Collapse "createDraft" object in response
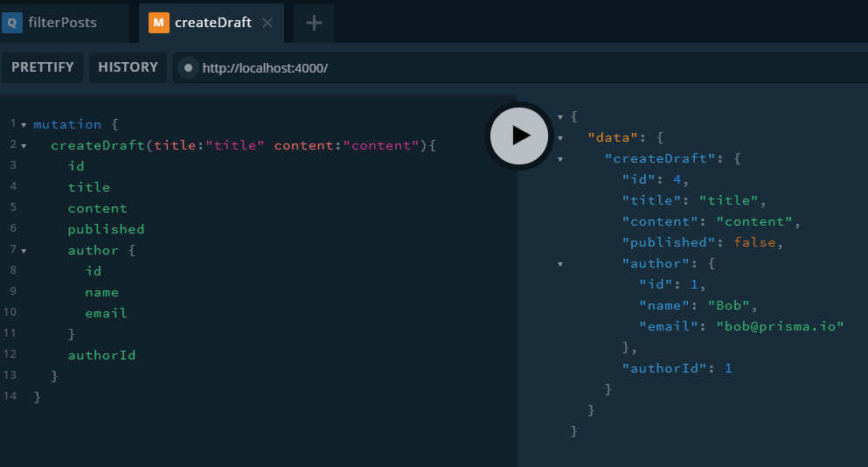 [560, 159]
